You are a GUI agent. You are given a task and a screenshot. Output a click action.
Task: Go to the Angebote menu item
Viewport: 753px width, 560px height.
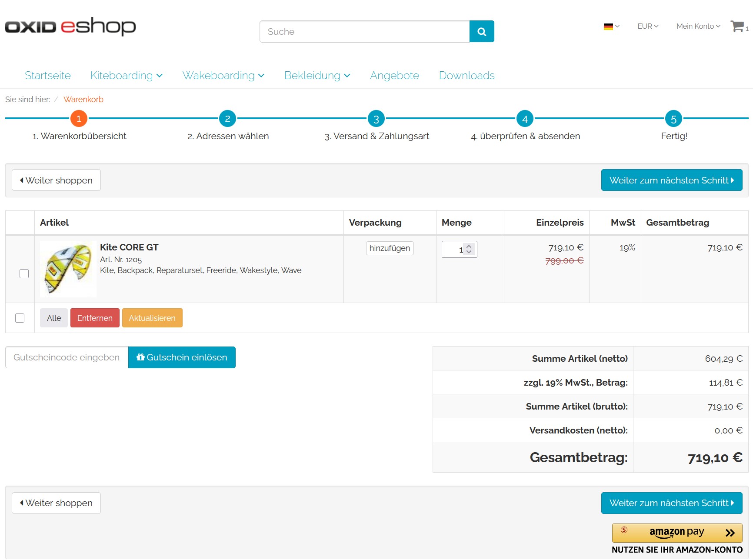[x=394, y=76]
